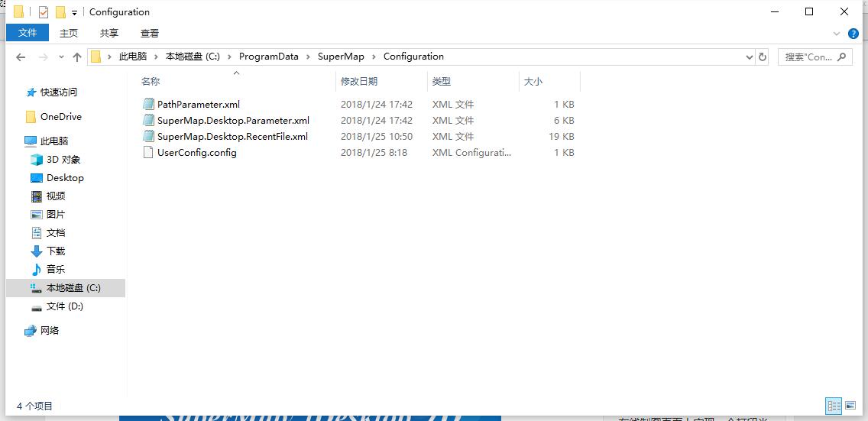Select SuperMap.Desktop.Parameter.xml file icon

point(147,120)
